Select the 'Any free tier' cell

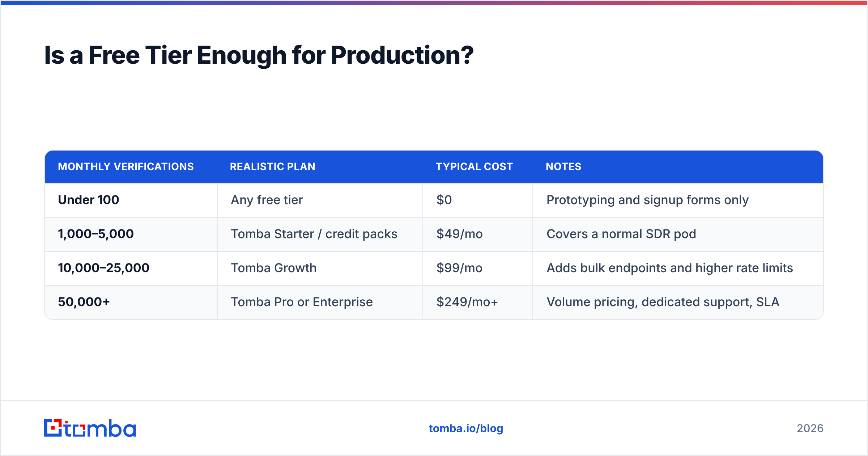320,200
